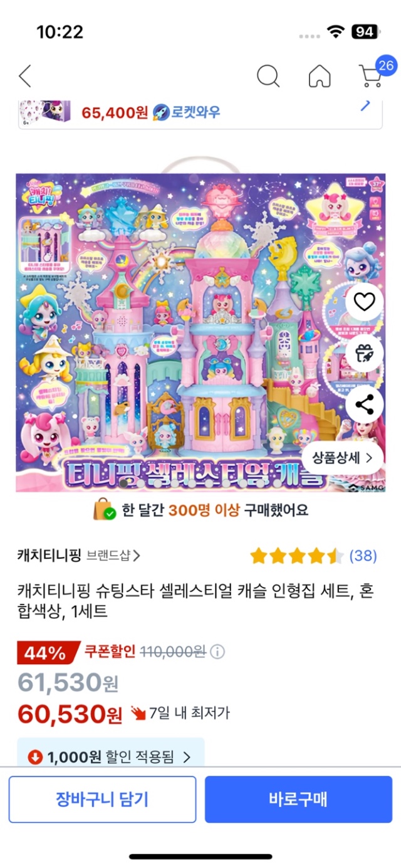The width and height of the screenshot is (401, 868).
Task: Tap the info icon next to 110,000원
Action: click(x=217, y=652)
